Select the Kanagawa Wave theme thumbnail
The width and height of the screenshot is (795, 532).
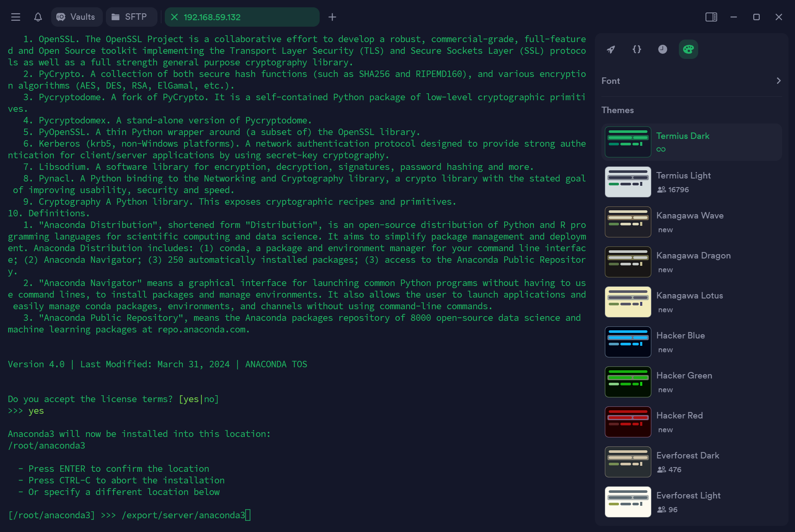628,222
